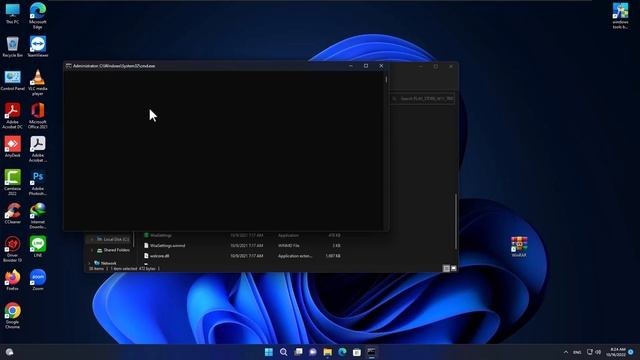Open Control Panel desktop shortcut
Viewport: 640px width, 360px height.
12,80
